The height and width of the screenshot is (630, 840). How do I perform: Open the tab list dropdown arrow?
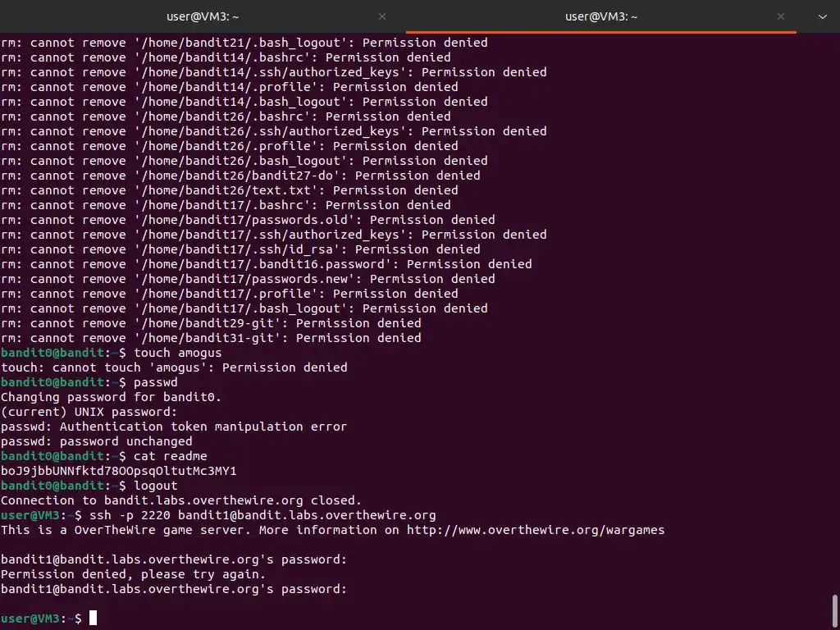[824, 16]
